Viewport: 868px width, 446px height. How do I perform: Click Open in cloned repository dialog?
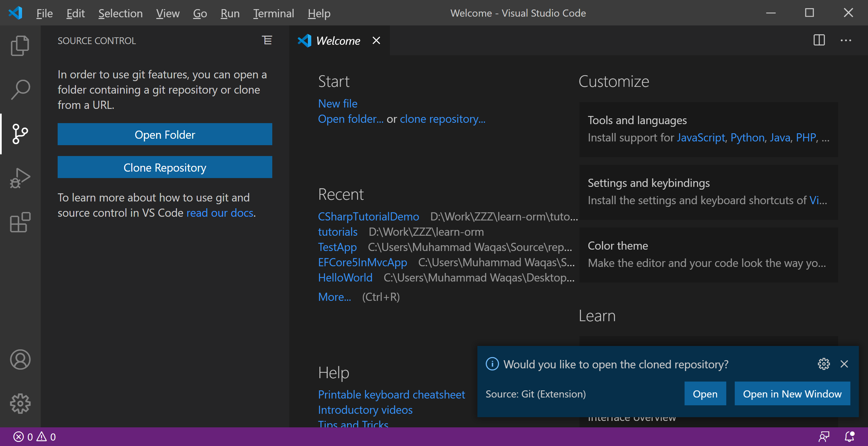point(705,394)
